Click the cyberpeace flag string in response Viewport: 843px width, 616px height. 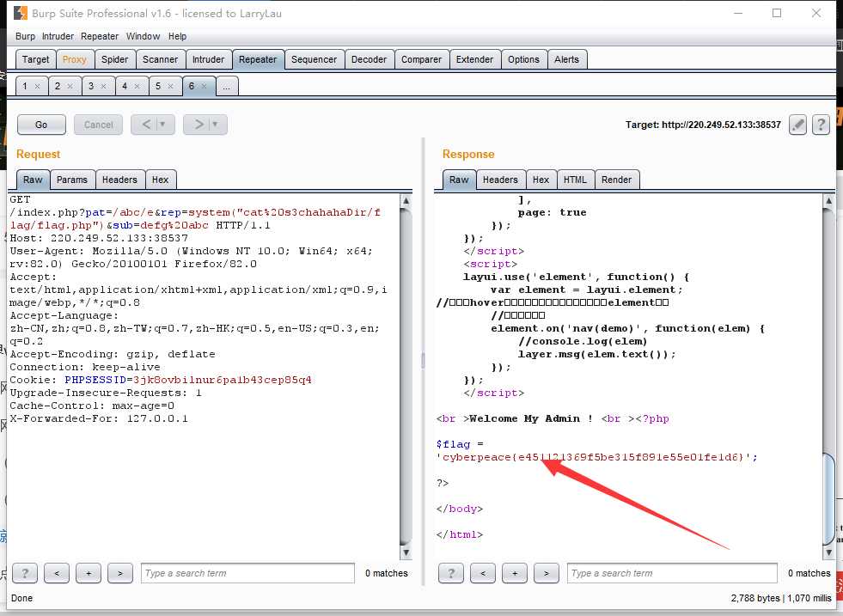tap(593, 457)
